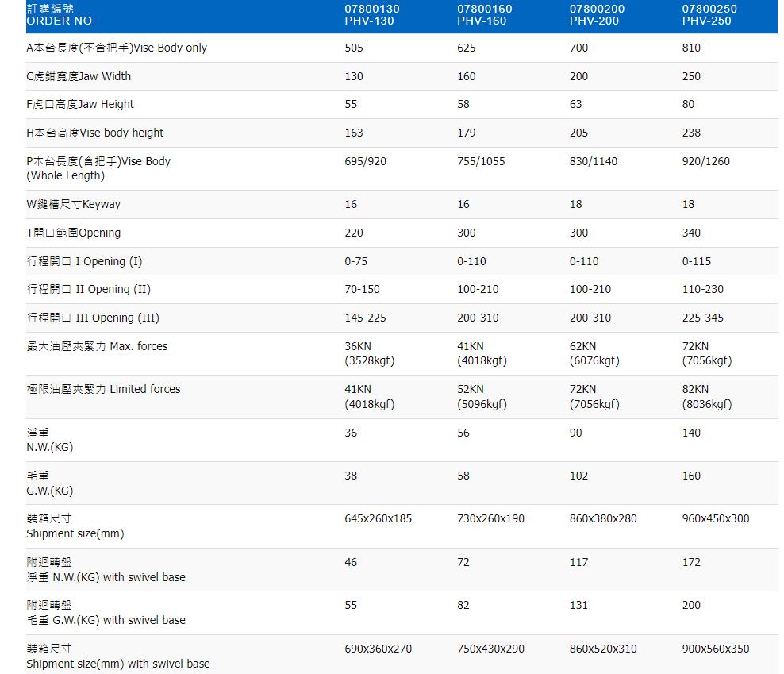Select the Vise Body only row label
The image size is (784, 674).
[x=117, y=48]
